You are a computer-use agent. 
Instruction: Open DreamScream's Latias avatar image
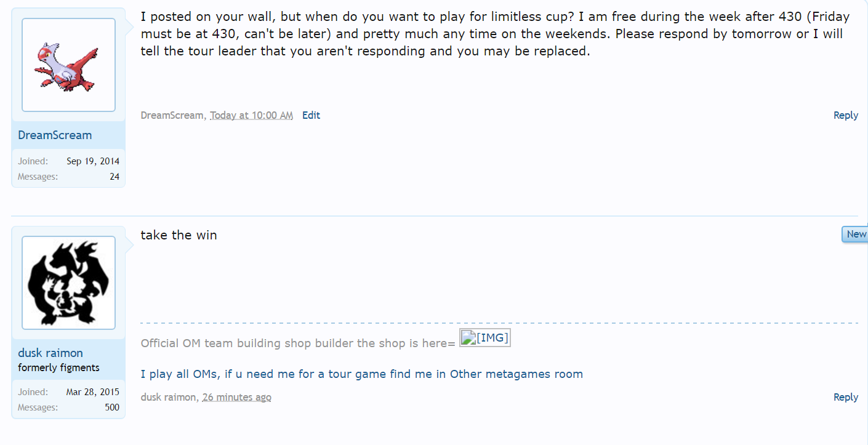point(68,65)
